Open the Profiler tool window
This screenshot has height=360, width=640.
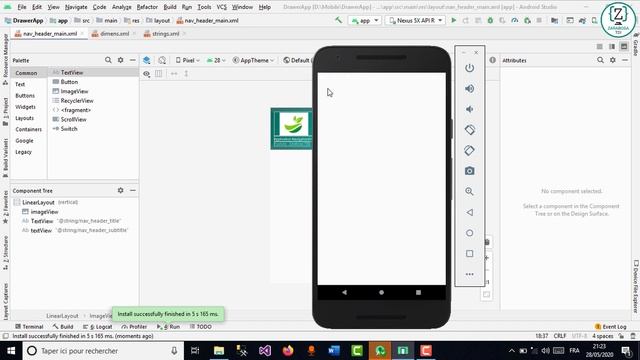point(134,327)
